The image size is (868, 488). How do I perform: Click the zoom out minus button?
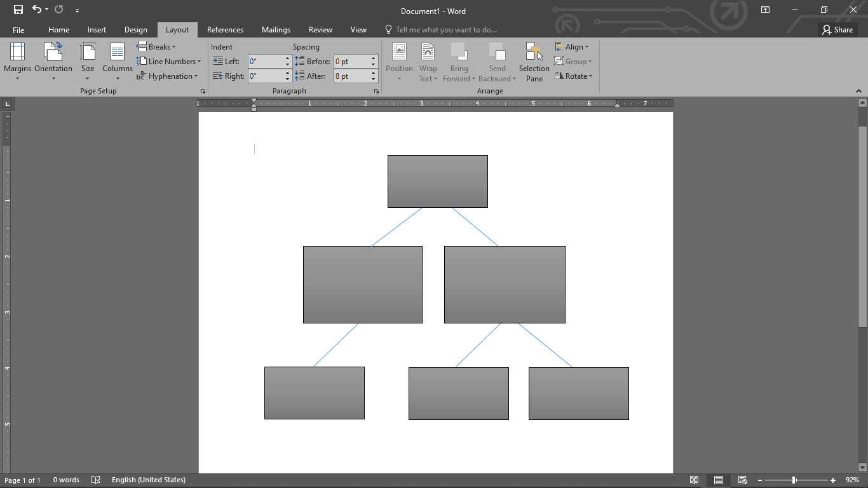759,480
